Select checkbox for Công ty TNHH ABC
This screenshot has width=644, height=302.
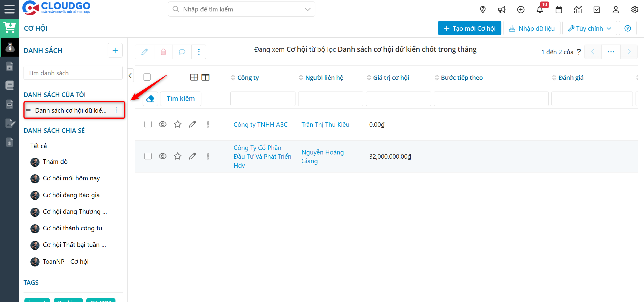[x=148, y=124]
